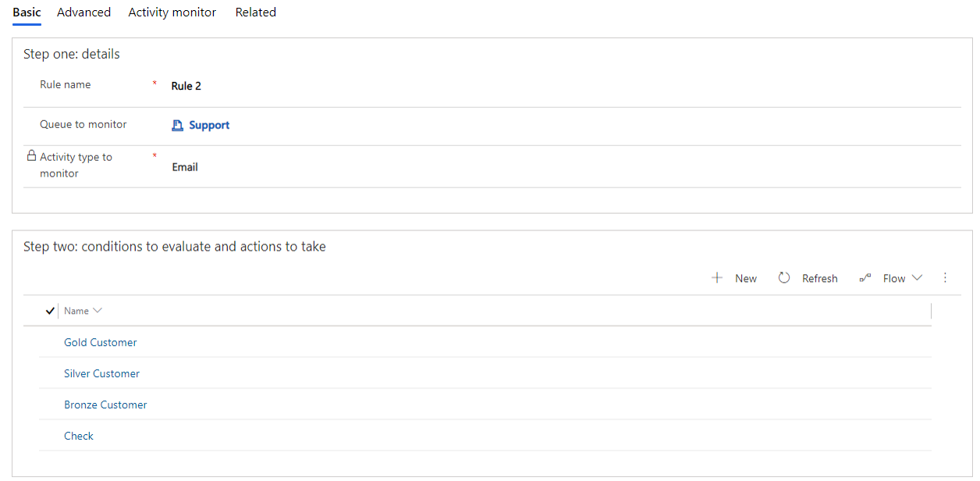Toggle the select-all checkmark in grid header
The width and height of the screenshot is (980, 481).
(51, 311)
